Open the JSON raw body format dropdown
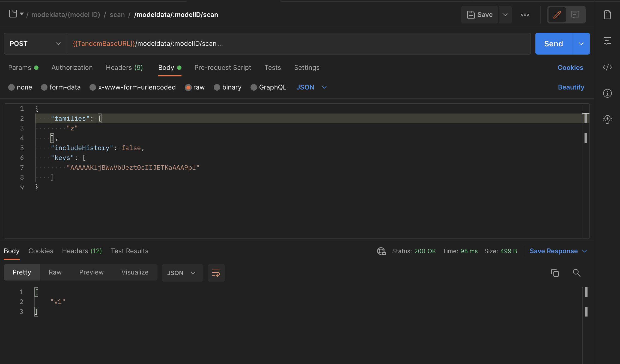 [x=311, y=87]
